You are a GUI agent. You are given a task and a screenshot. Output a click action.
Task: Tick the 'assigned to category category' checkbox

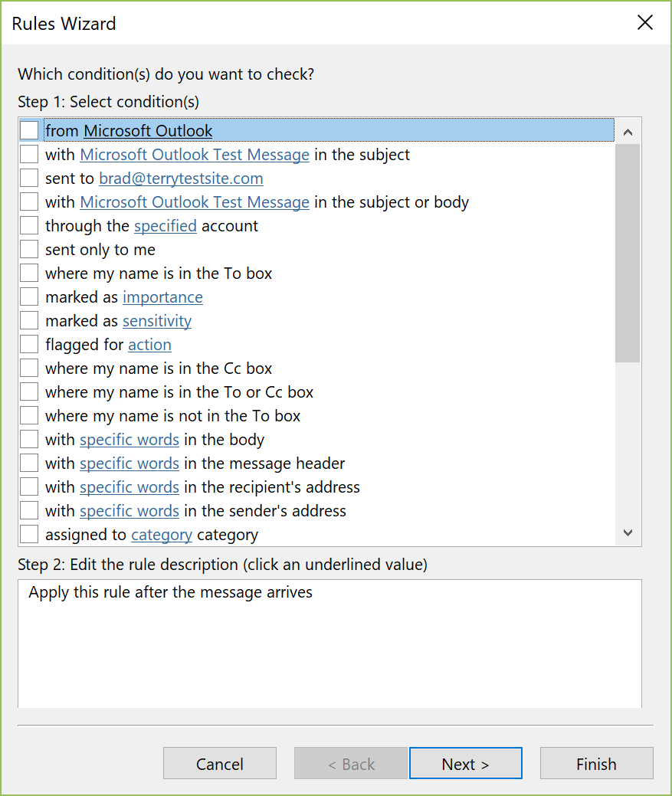29,535
